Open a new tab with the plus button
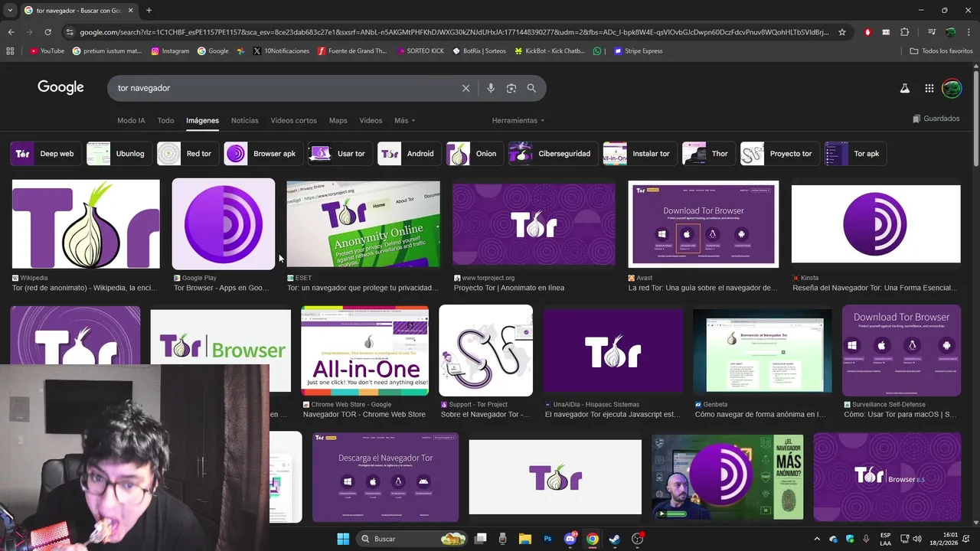Screen dimensions: 980x551 coord(149,11)
